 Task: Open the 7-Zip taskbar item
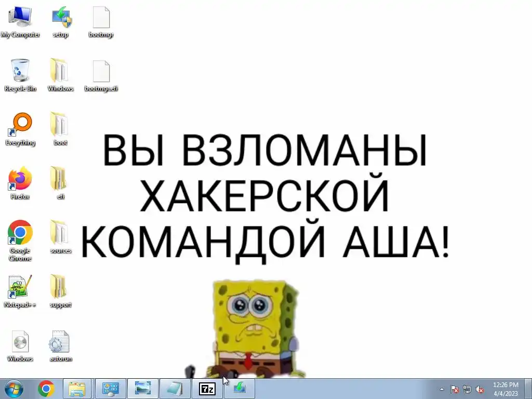(x=207, y=389)
